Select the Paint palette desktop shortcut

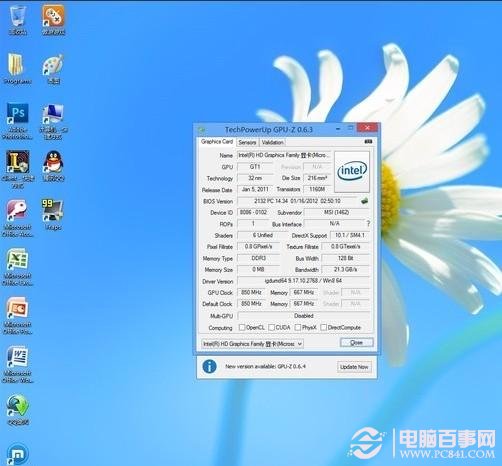pyautogui.click(x=53, y=68)
